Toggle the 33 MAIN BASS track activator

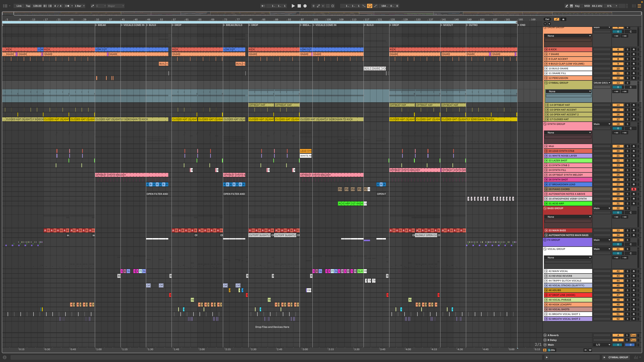618,231
